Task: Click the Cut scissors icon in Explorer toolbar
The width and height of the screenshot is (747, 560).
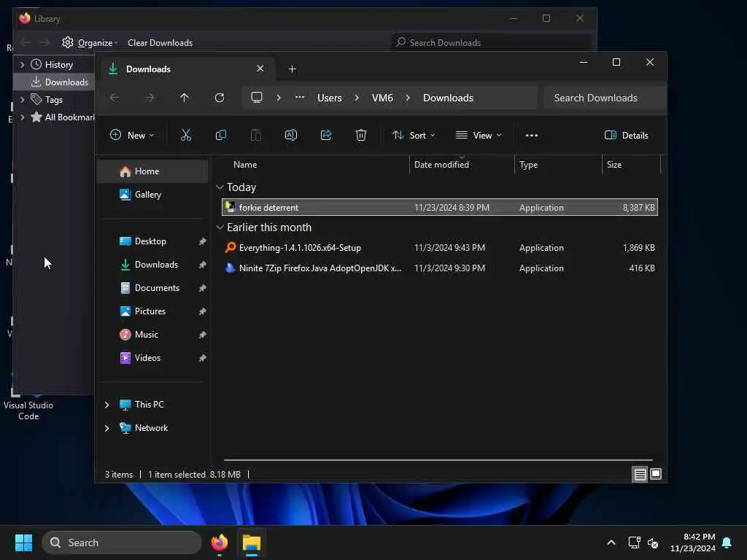Action: point(186,135)
